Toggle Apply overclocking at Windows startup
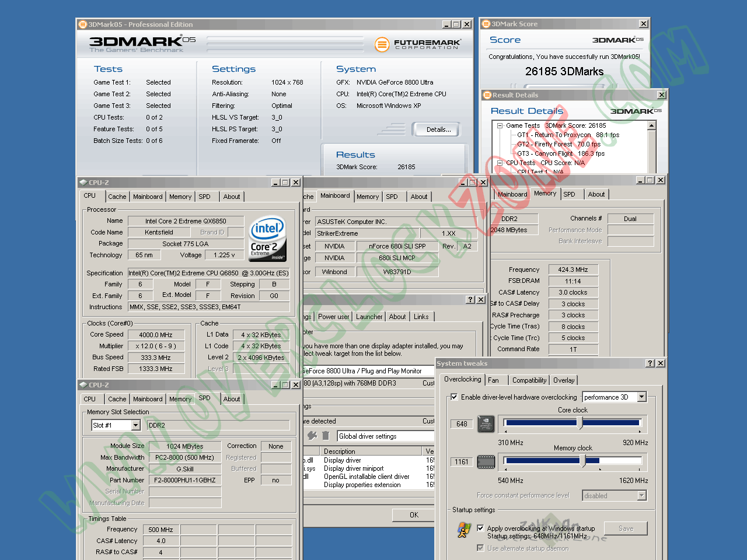The image size is (747, 560). [x=480, y=528]
